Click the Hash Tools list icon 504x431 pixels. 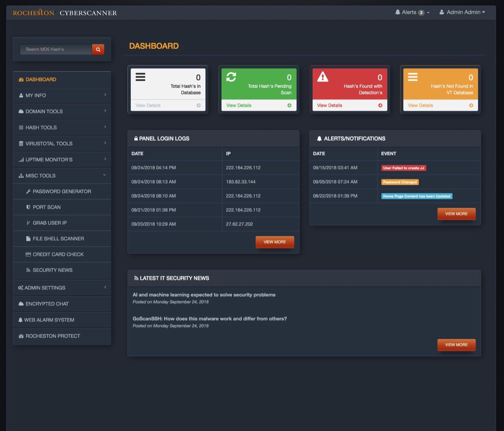[21, 127]
